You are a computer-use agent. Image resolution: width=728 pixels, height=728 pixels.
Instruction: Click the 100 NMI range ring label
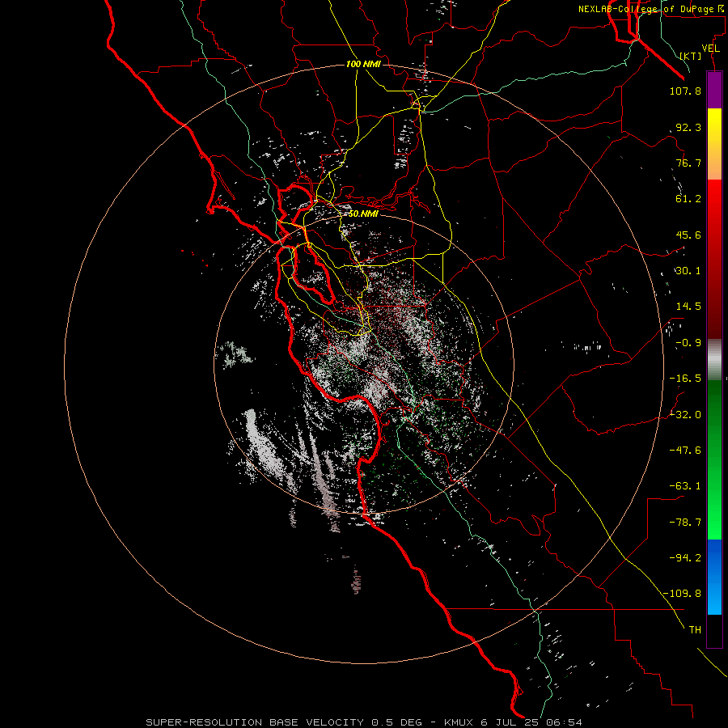tap(363, 64)
